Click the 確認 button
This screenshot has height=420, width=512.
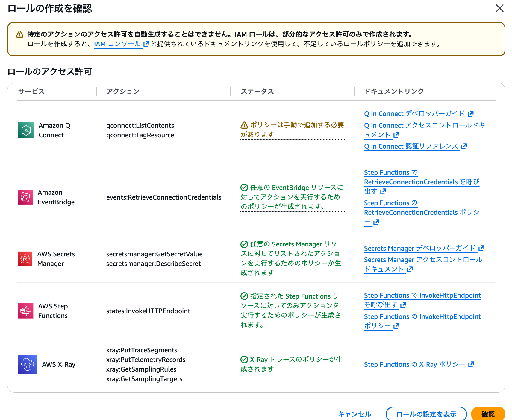(488, 414)
